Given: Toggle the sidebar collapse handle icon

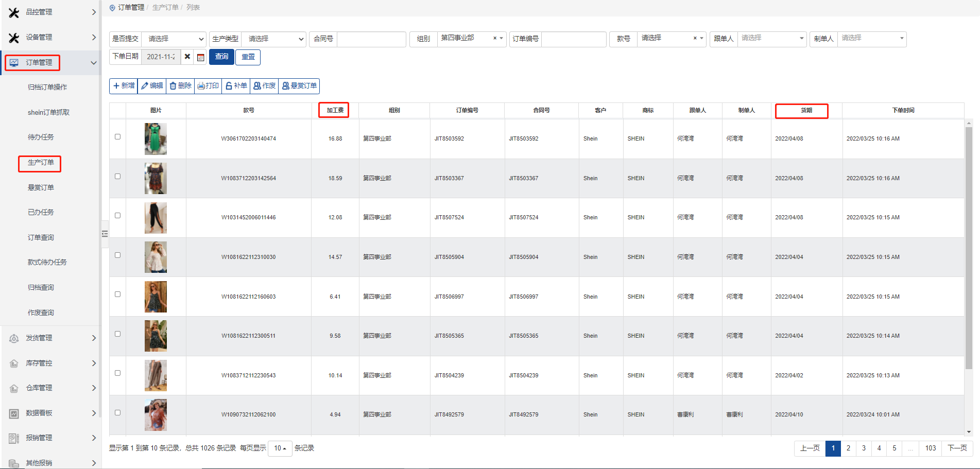Looking at the screenshot, I should (x=105, y=234).
